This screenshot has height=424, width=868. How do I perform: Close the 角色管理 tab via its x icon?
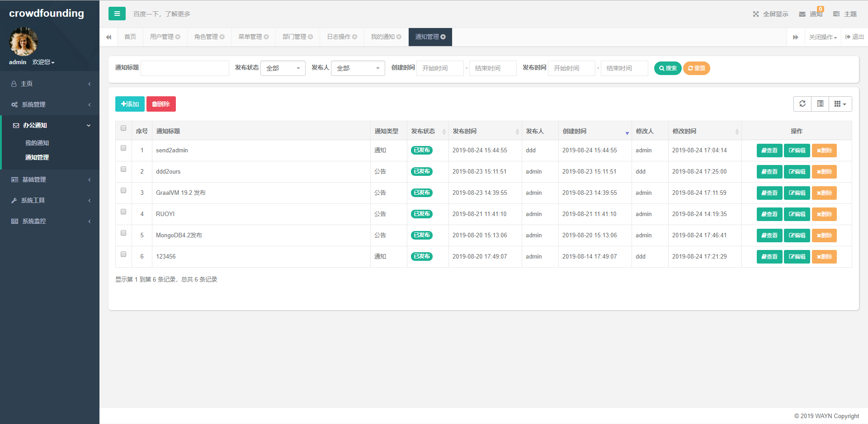pyautogui.click(x=222, y=37)
